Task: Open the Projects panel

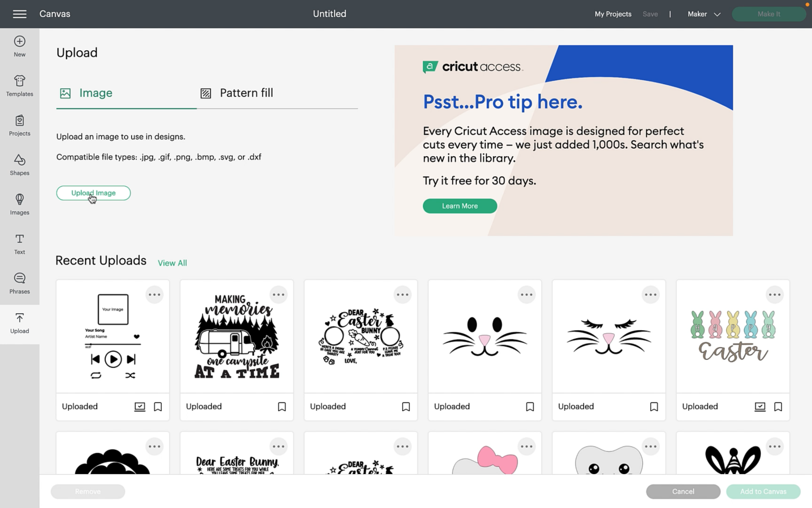Action: 20,125
